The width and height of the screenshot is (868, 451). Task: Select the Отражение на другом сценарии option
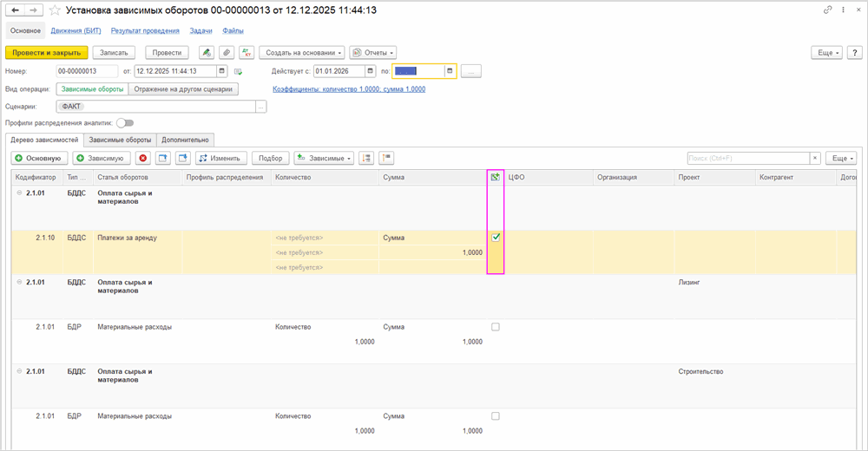[183, 88]
